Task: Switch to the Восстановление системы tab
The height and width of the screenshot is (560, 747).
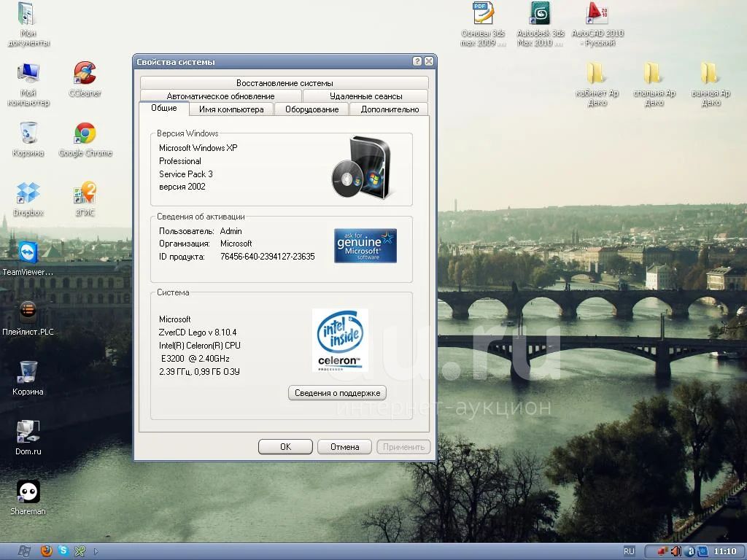Action: click(285, 83)
